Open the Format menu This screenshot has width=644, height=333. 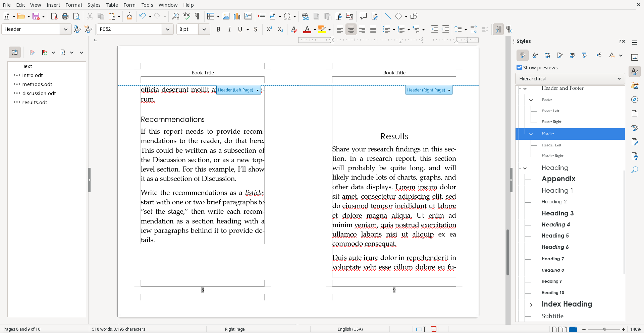coord(74,5)
